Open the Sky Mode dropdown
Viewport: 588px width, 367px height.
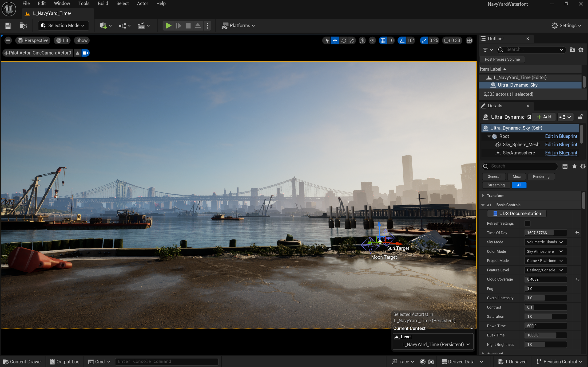click(x=545, y=242)
